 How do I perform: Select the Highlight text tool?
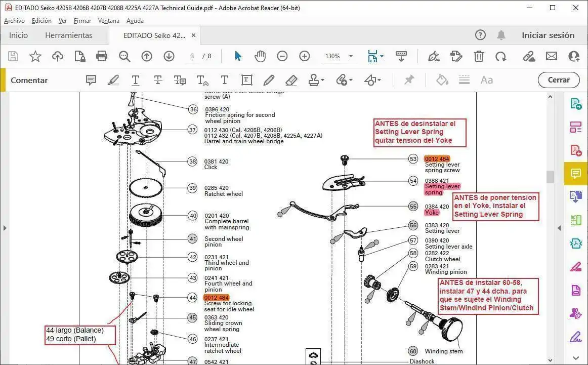113,80
